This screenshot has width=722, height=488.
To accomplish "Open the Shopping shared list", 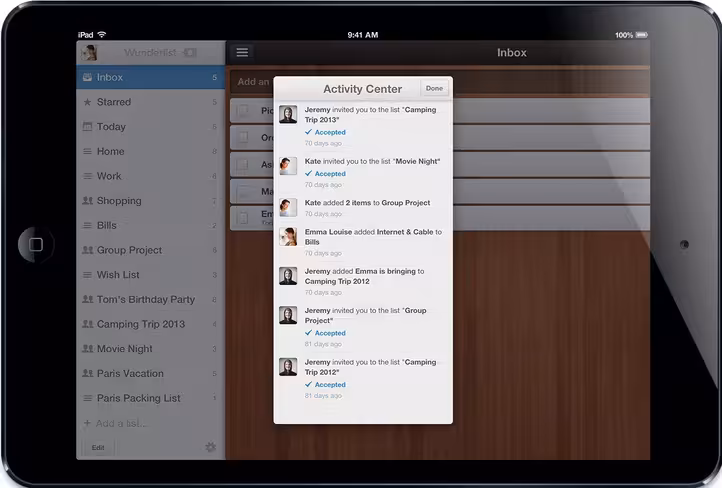I will pyautogui.click(x=151, y=201).
